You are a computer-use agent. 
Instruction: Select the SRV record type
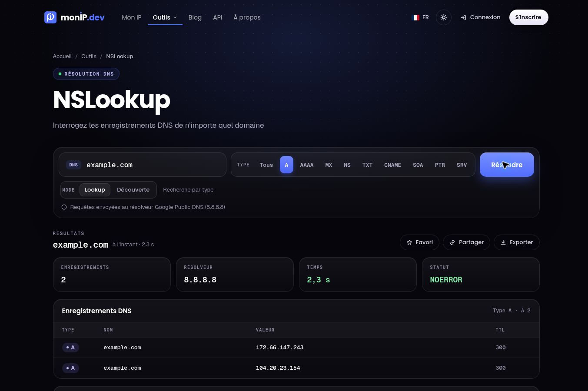point(462,165)
